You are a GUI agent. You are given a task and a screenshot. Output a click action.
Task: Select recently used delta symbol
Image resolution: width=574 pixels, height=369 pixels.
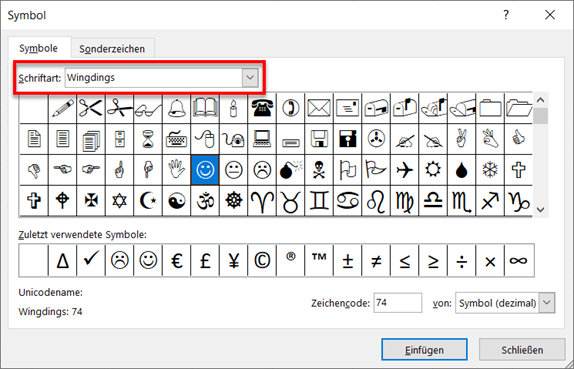(63, 261)
